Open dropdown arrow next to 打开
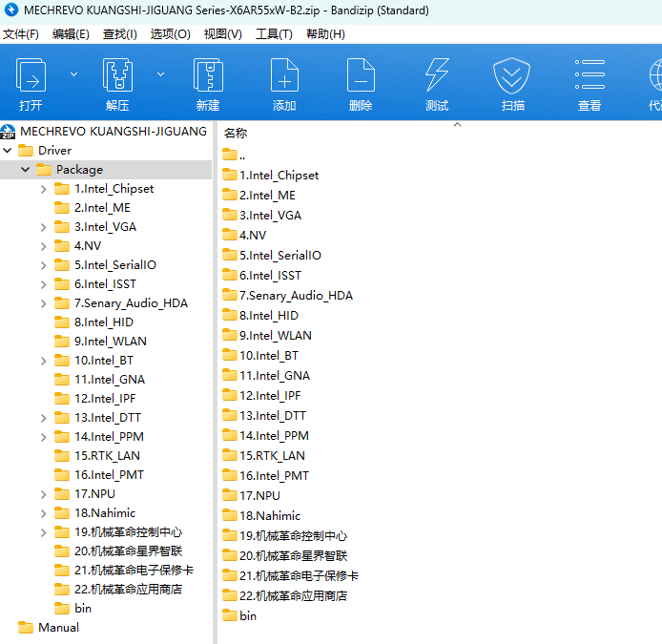The width and height of the screenshot is (662, 644). coord(73,74)
